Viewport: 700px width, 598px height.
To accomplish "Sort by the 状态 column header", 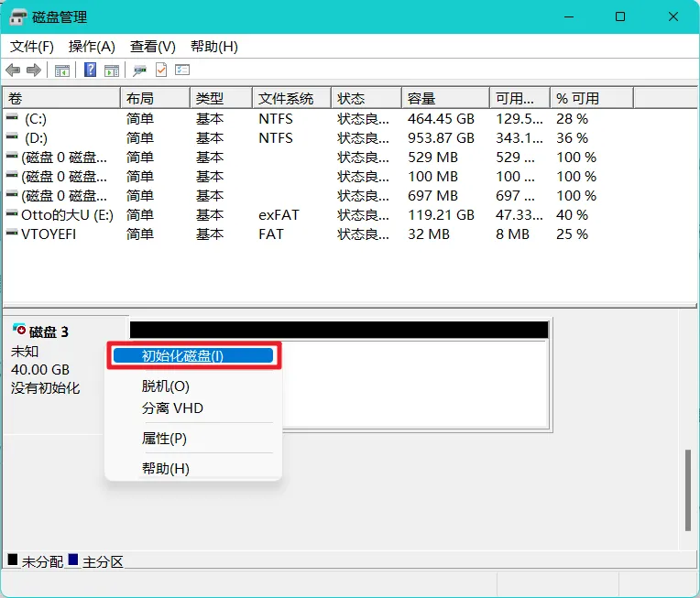I will tap(366, 98).
